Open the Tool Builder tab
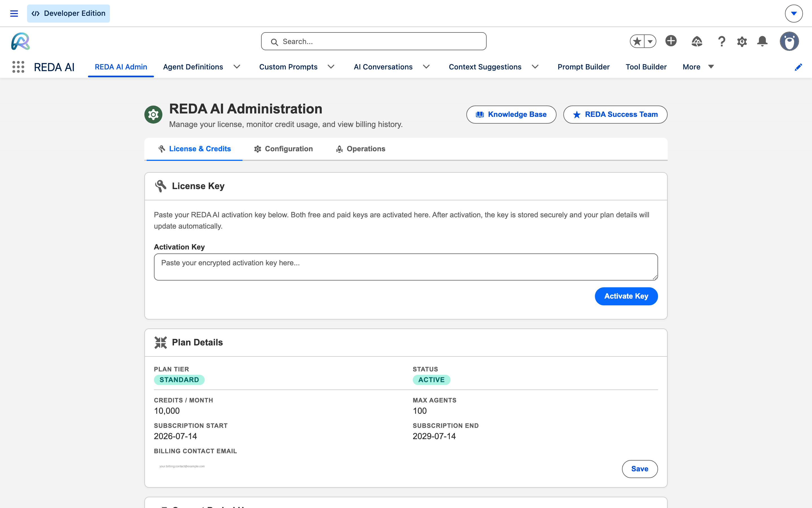The image size is (812, 508). pyautogui.click(x=646, y=67)
